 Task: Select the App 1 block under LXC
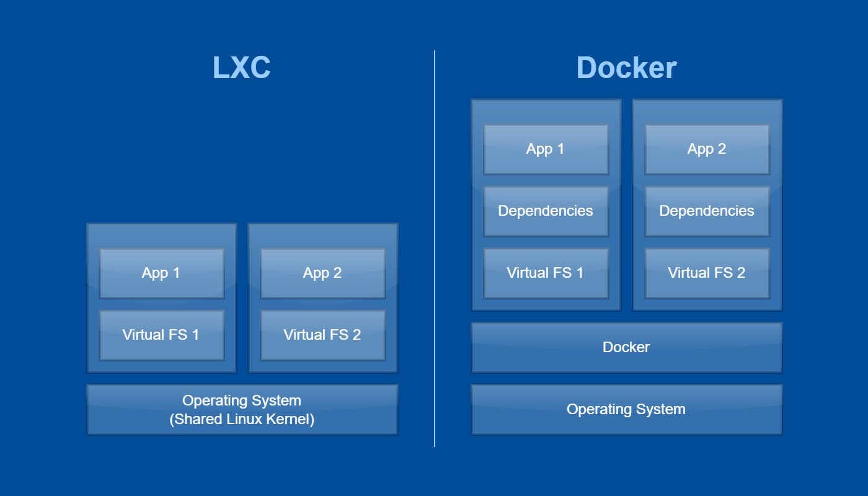coord(161,273)
